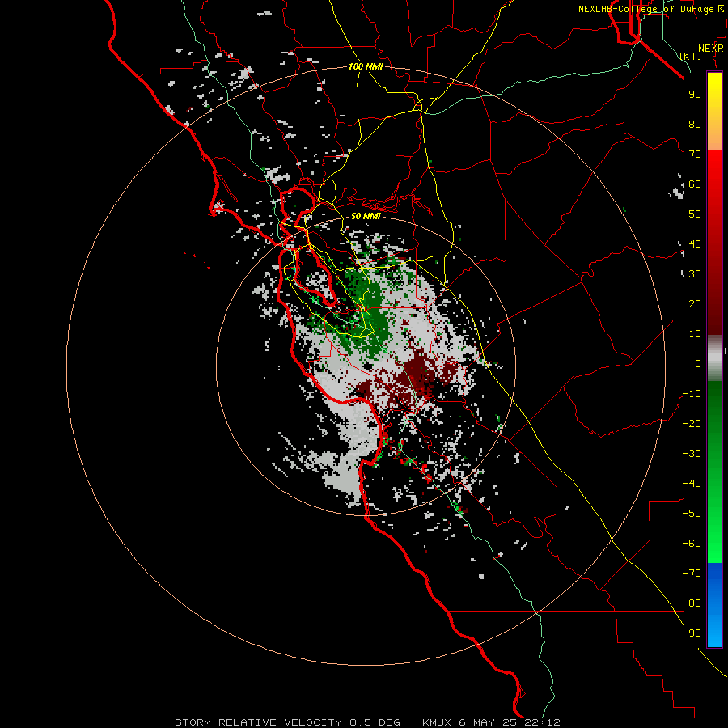This screenshot has height=728, width=728.
Task: Click the "[KT]" units label
Action: click(691, 56)
